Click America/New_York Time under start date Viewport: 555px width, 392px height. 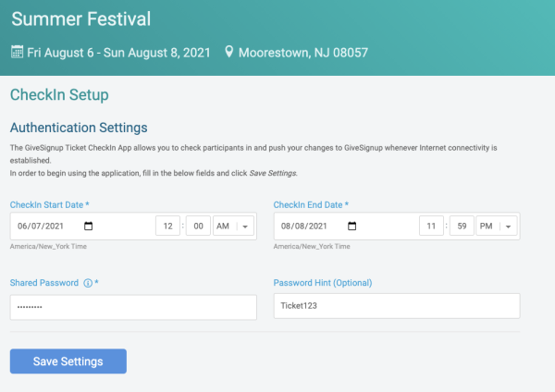point(48,247)
